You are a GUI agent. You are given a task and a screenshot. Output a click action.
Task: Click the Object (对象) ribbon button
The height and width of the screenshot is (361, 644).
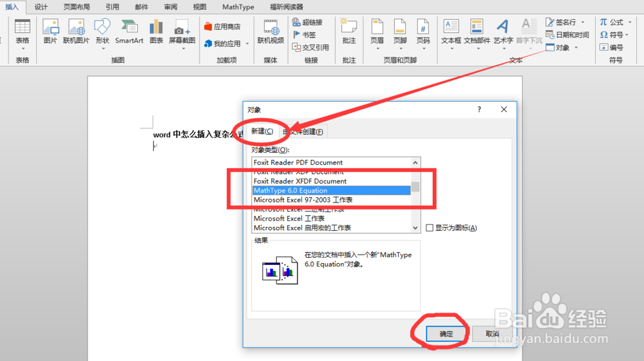click(557, 47)
